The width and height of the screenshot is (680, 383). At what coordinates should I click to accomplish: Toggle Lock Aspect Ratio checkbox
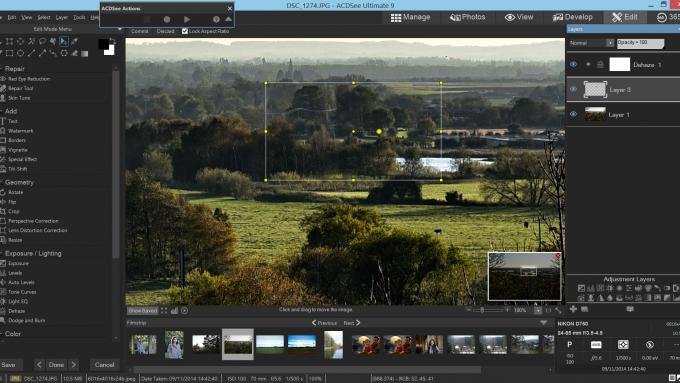tap(185, 31)
